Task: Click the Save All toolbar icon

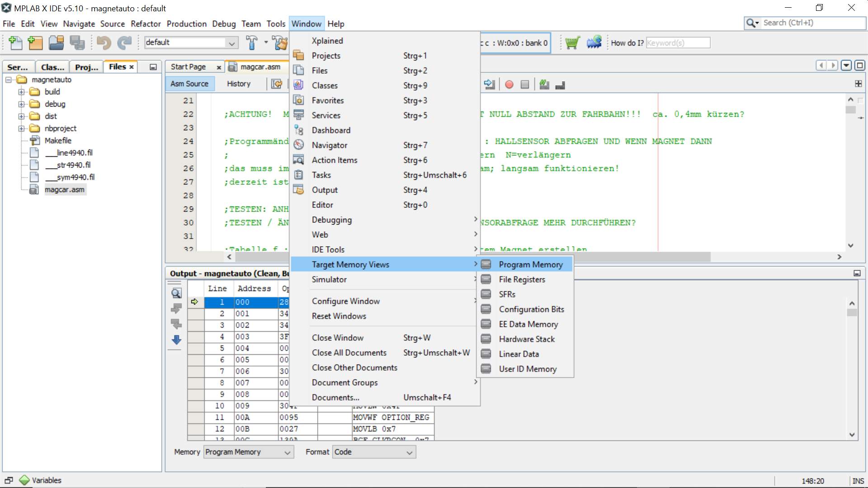Action: [77, 43]
